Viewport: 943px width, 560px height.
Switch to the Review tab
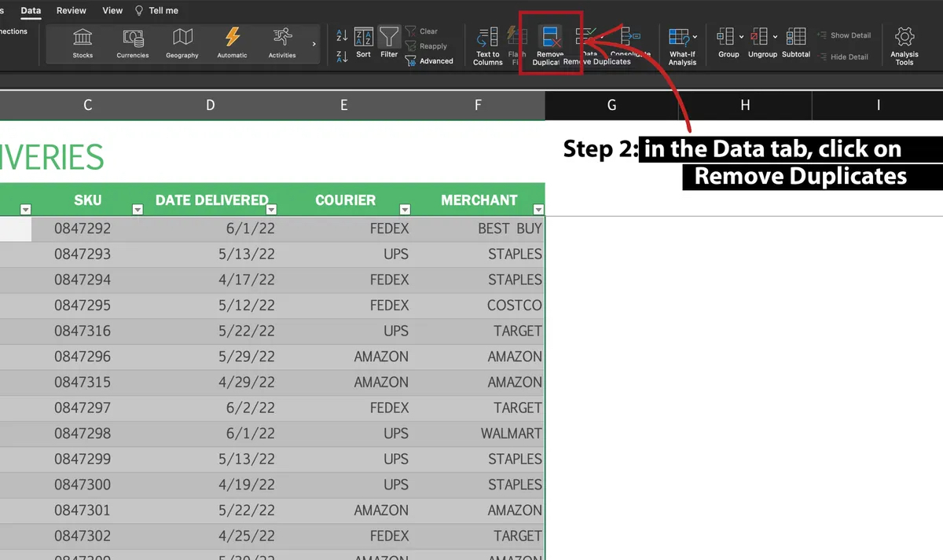(72, 11)
